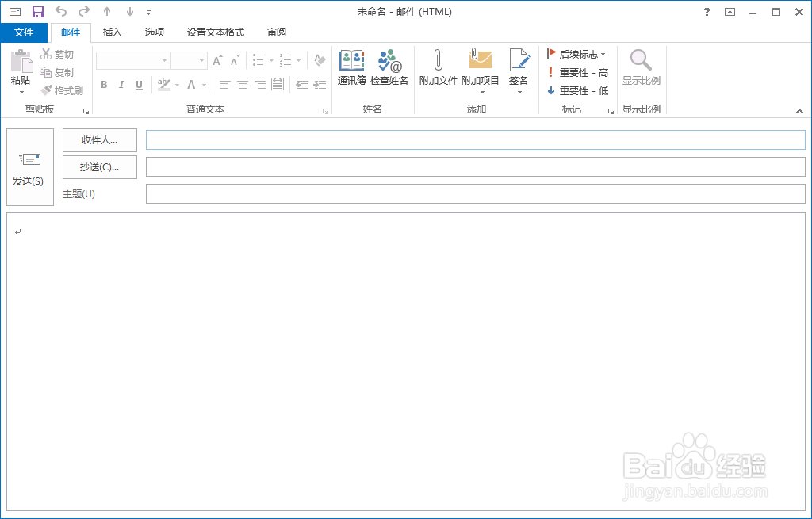Use the 格式刷 format painter
812x519 pixels.
point(62,89)
